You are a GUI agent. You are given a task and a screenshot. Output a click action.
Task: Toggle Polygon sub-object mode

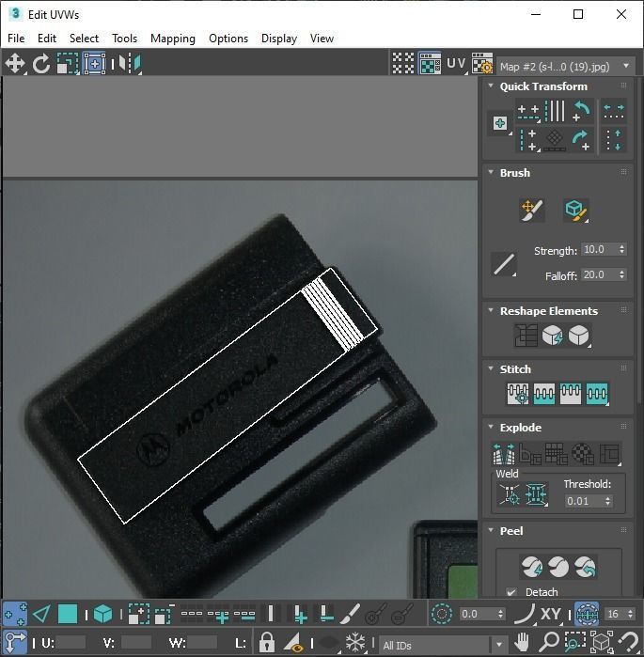[x=68, y=615]
